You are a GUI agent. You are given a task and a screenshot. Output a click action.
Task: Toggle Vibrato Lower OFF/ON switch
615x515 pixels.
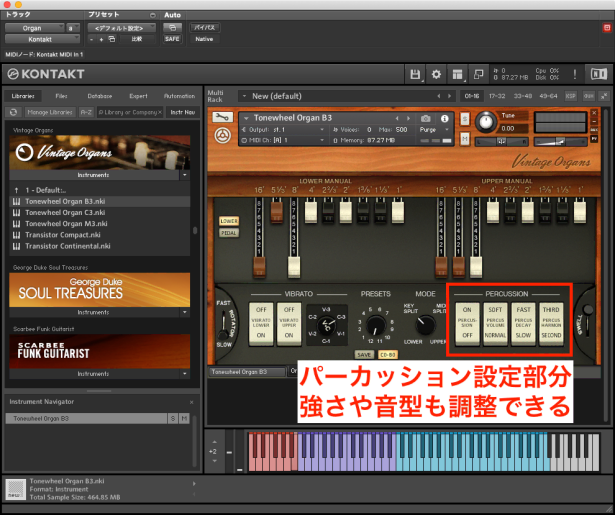click(x=261, y=323)
